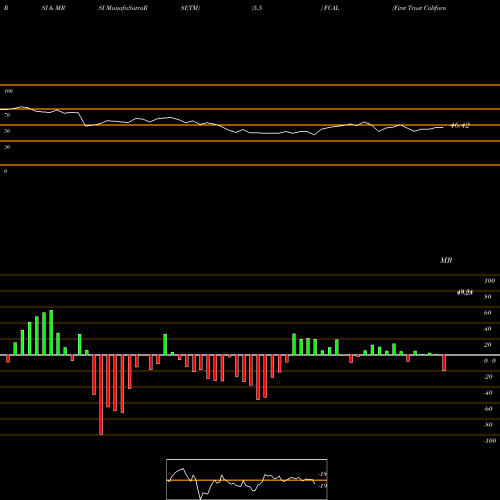
Task: Click the 'FCAL' ticker symbol text
Action: pyautogui.click(x=331, y=8)
